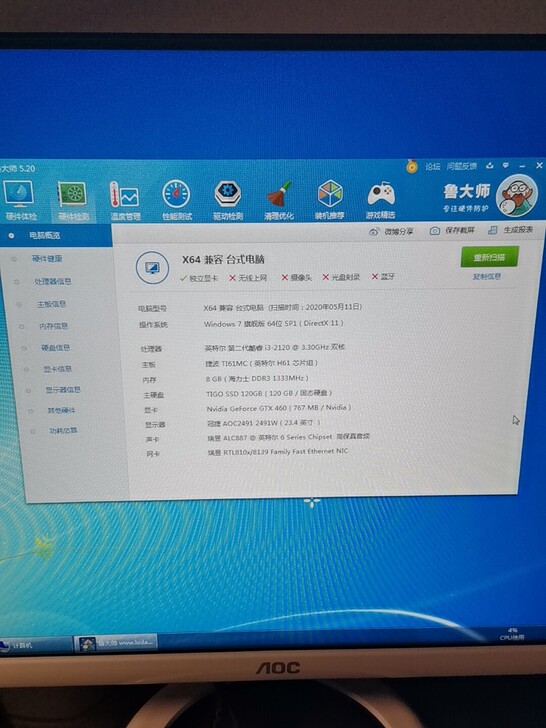Launch the 性能测试 performance test gauge
The height and width of the screenshot is (728, 546).
176,200
